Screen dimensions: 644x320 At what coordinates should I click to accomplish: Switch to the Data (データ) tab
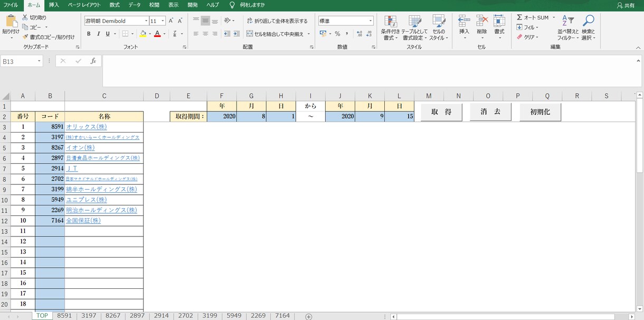(135, 5)
